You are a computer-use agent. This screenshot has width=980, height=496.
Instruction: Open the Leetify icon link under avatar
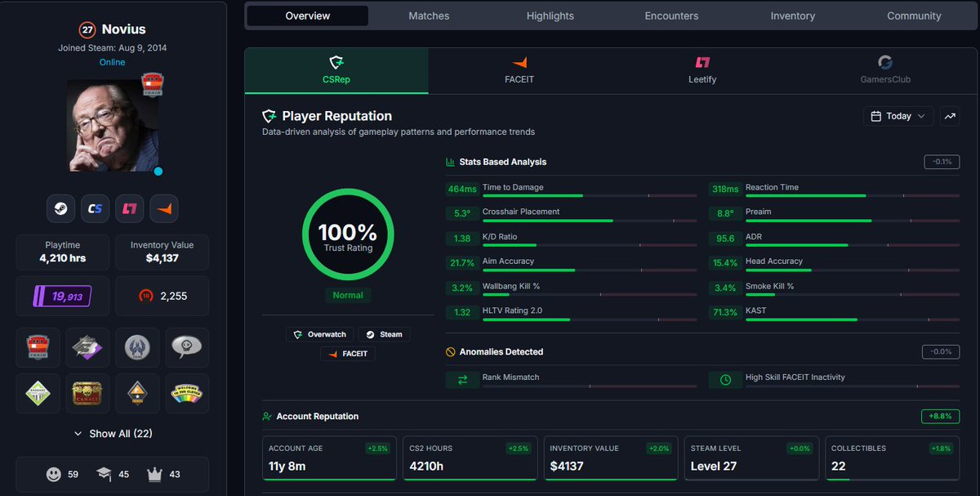[130, 208]
